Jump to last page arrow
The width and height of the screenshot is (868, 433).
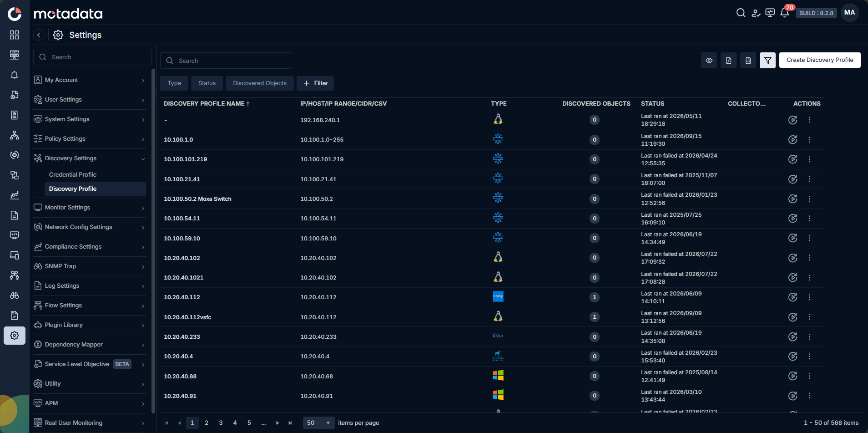pos(291,423)
